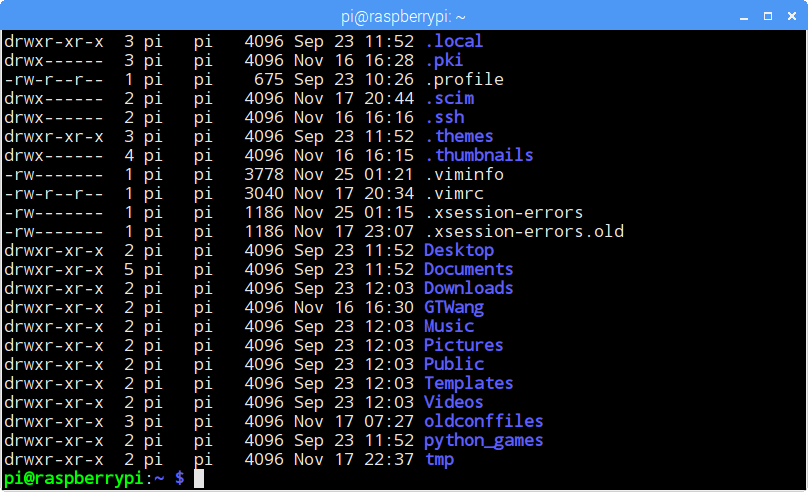Minimize the terminal window
The height and width of the screenshot is (492, 808).
coord(745,15)
